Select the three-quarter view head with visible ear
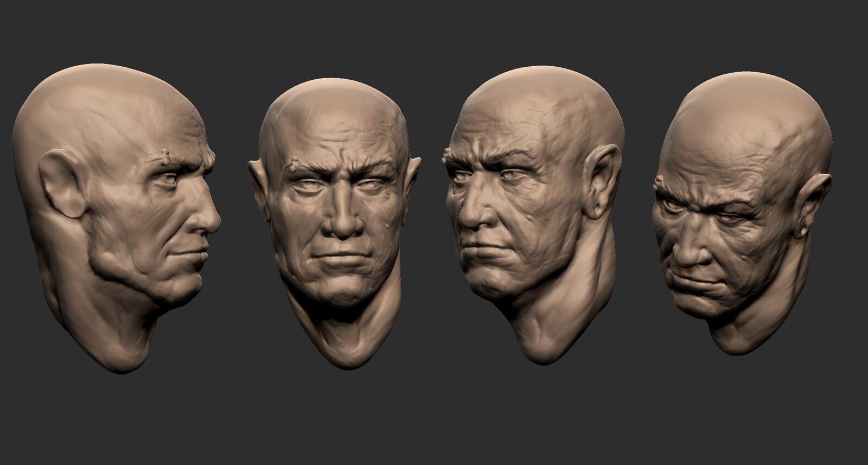The image size is (868, 465). point(534,214)
